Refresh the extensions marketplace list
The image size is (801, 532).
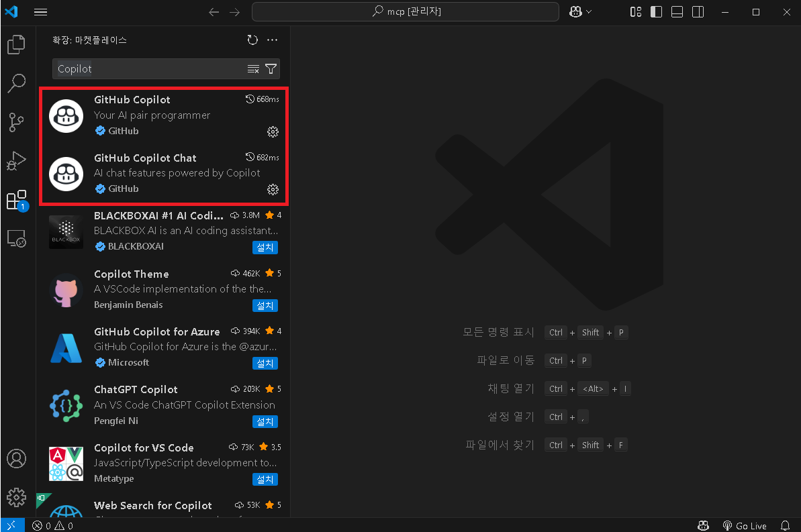[252, 40]
